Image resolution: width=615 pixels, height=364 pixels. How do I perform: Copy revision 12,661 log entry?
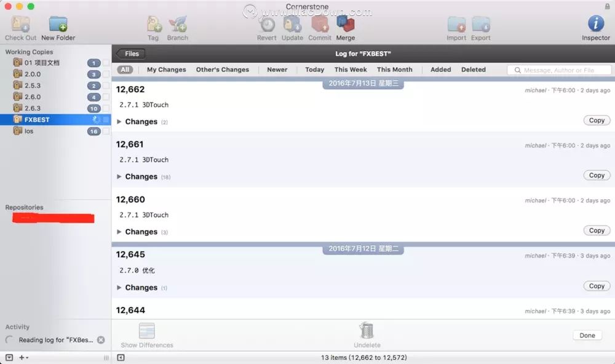597,175
